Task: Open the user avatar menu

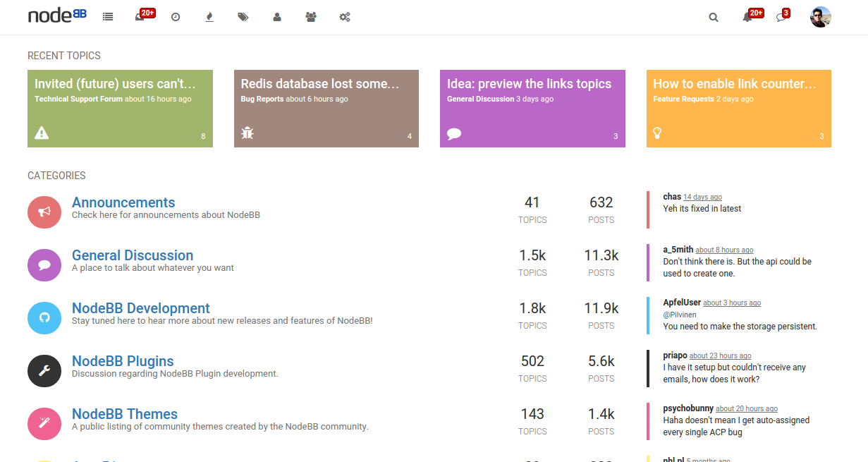Action: (x=821, y=17)
